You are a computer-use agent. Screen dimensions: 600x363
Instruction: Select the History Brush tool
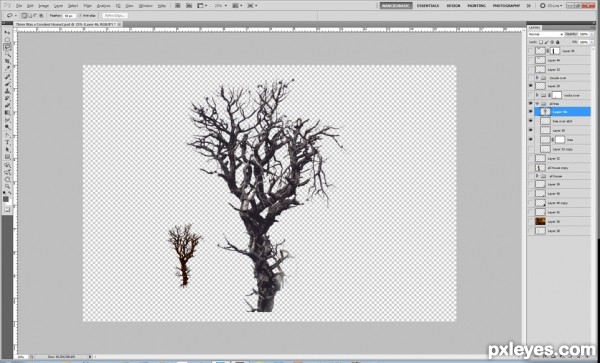(x=7, y=98)
